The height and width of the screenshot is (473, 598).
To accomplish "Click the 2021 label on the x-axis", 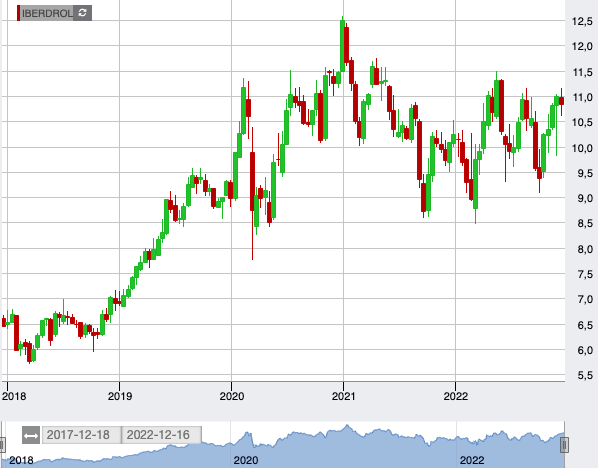I will (x=343, y=396).
